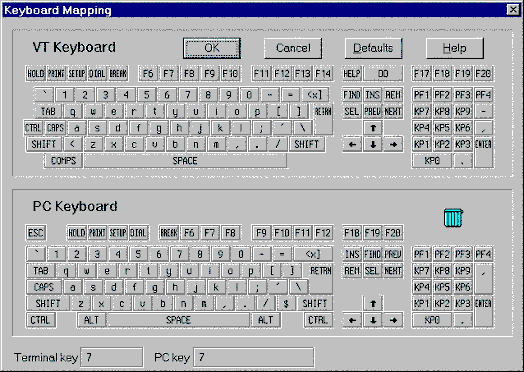Image resolution: width=524 pixels, height=372 pixels.
Task: Select the PF4 key on VT Keyboard
Action: coord(483,95)
